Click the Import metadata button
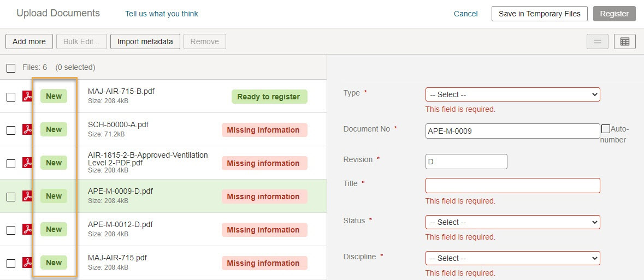 click(145, 41)
